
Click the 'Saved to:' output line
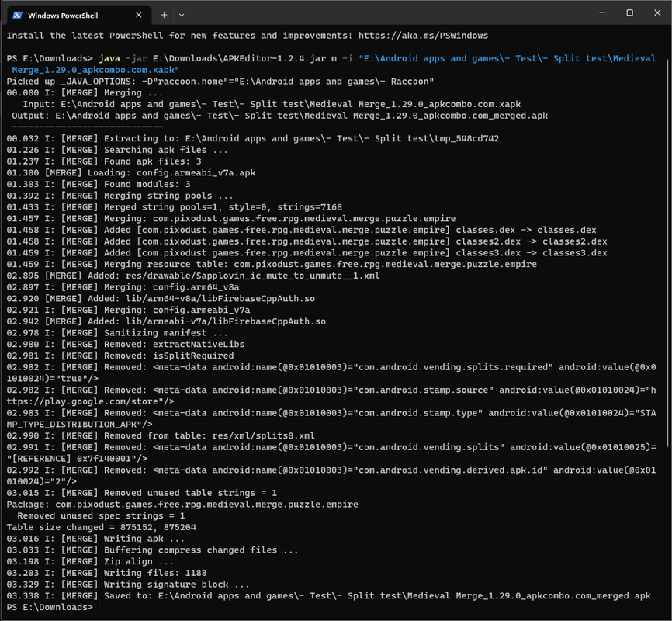[x=328, y=595]
